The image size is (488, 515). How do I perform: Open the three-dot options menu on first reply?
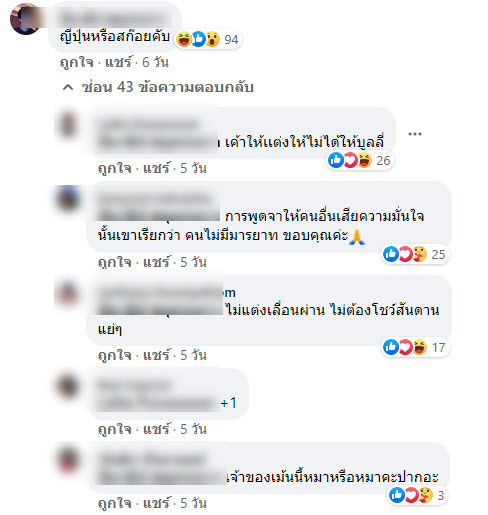(x=415, y=134)
